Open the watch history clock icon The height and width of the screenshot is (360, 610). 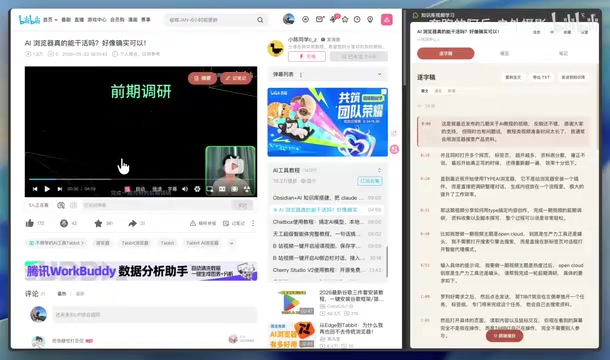click(x=357, y=19)
